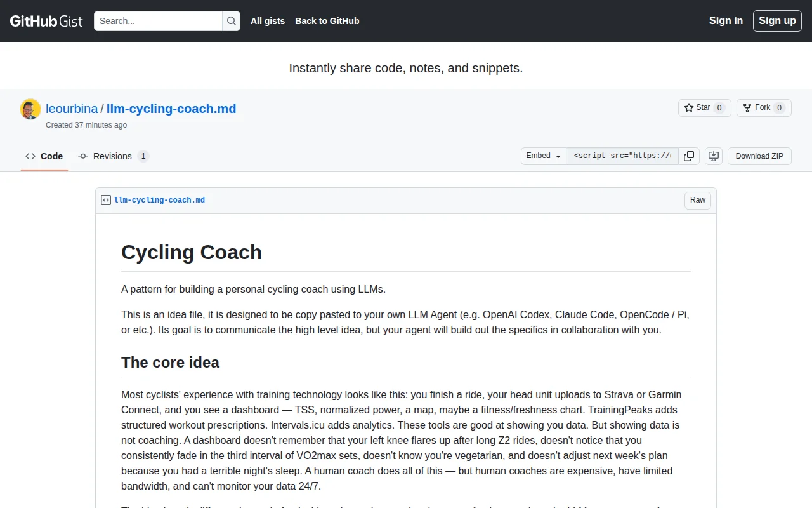The width and height of the screenshot is (812, 508).
Task: Click the save-to-desktop icon button
Action: click(714, 156)
